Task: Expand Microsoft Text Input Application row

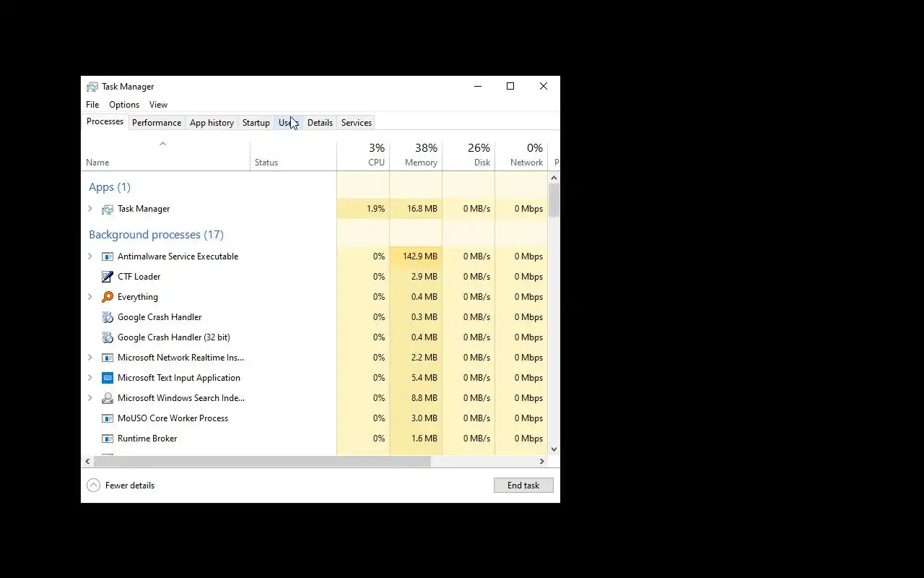Action: coord(90,378)
